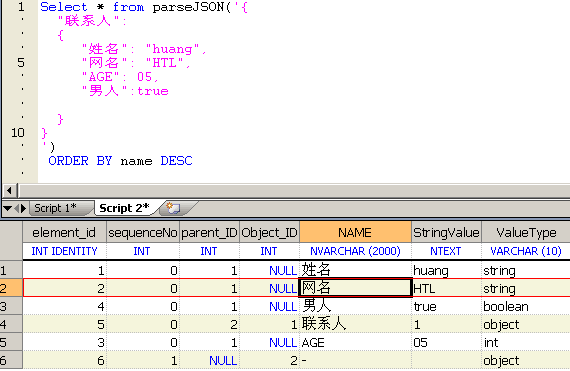Image resolution: width=570 pixels, height=371 pixels.
Task: Select the cell containing 网名
Action: pos(355,288)
